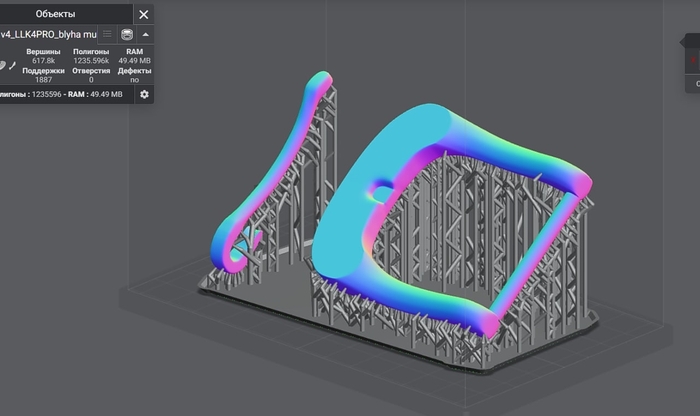Click the Поддержки supports count 1887
The width and height of the screenshot is (700, 416).
point(44,80)
